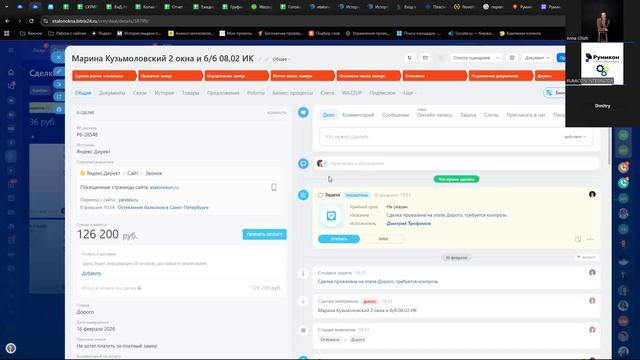Open the Список сценариев dropdown
Screen dimensions: 640x360
[475, 58]
